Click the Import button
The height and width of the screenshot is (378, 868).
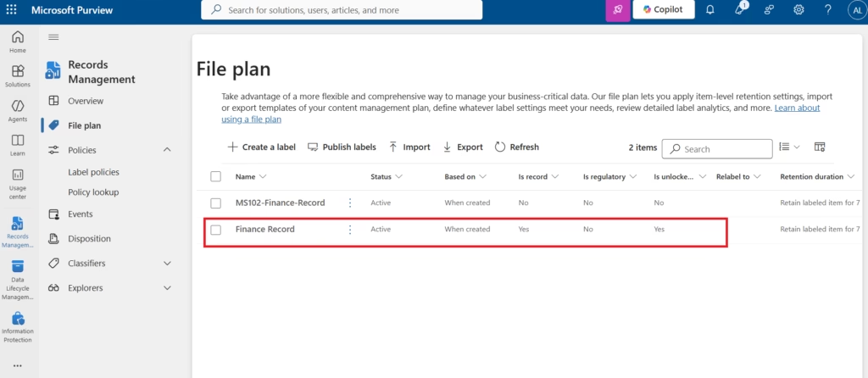coord(409,147)
